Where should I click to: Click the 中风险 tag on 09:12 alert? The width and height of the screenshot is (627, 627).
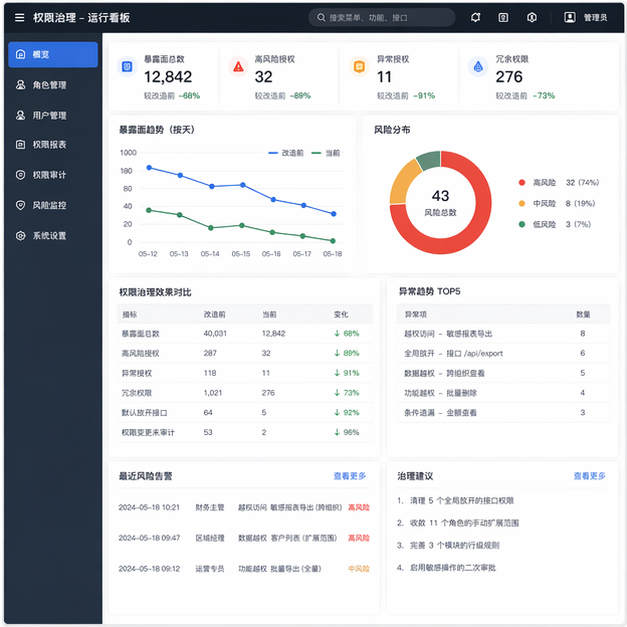359,568
